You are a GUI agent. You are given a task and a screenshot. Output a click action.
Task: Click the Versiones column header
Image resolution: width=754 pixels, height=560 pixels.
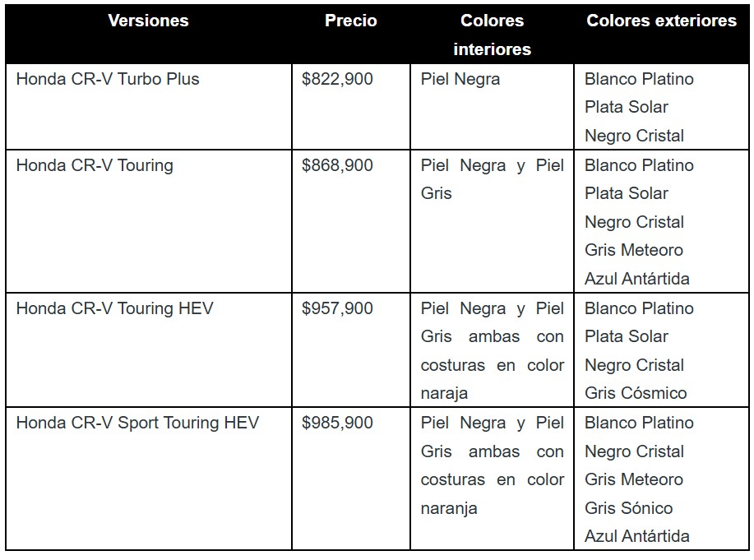point(148,21)
